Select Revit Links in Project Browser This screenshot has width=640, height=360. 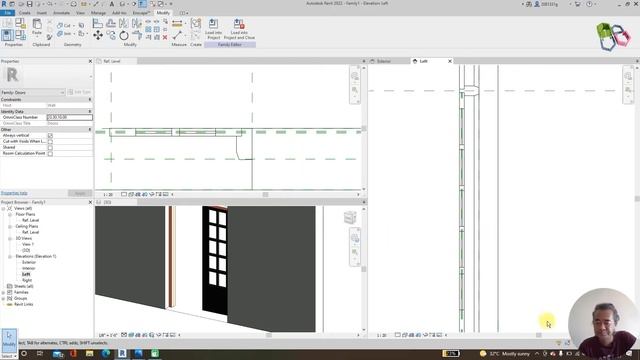(x=23, y=304)
